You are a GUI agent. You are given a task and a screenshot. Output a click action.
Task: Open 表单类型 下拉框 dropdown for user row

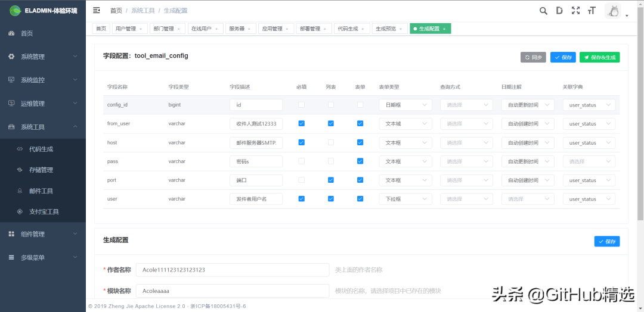tap(405, 199)
